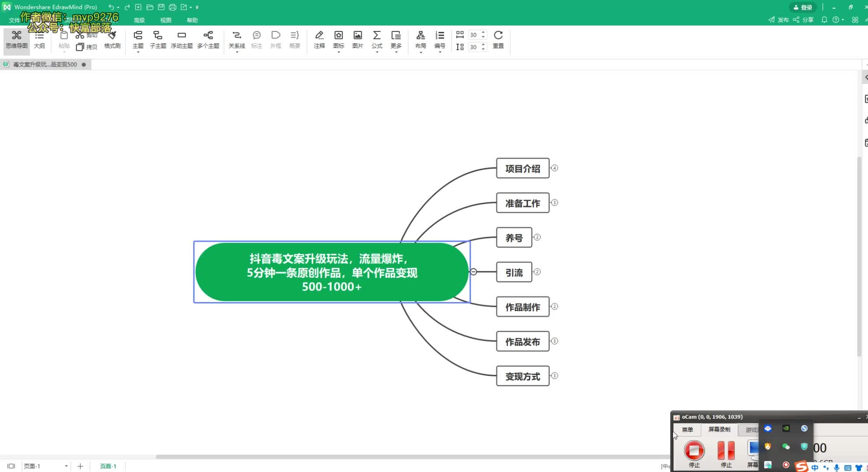The width and height of the screenshot is (868, 472).
Task: Expand the 作品制作 node children
Action: pos(554,306)
